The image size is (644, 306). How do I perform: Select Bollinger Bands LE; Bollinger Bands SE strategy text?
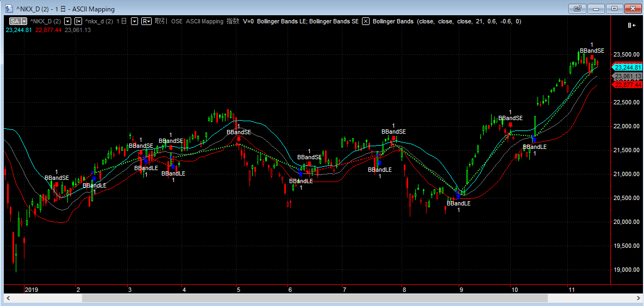[x=308, y=21]
